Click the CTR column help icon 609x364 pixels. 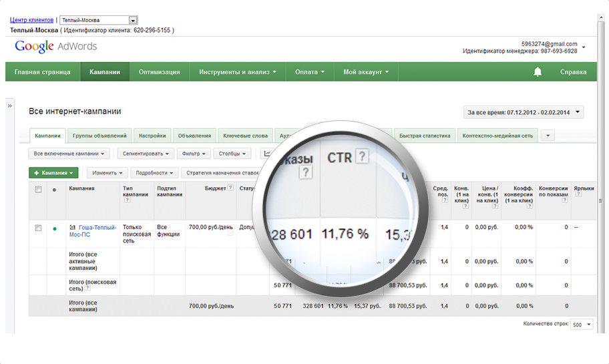tap(361, 157)
